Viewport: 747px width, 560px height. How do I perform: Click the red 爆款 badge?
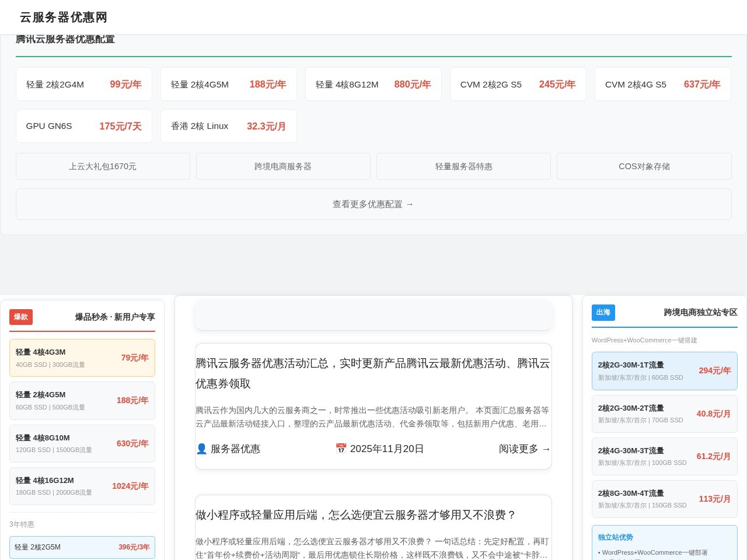[21, 317]
